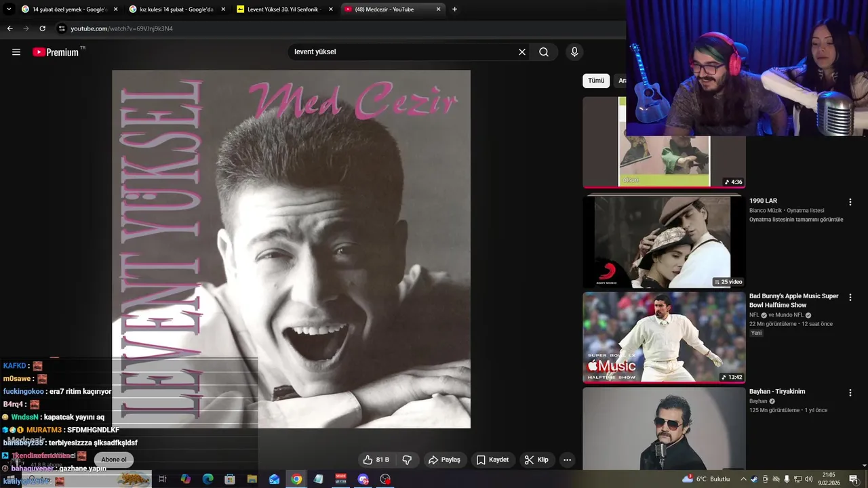Open options menu for Bad Bunny halftime video

pos(850,298)
